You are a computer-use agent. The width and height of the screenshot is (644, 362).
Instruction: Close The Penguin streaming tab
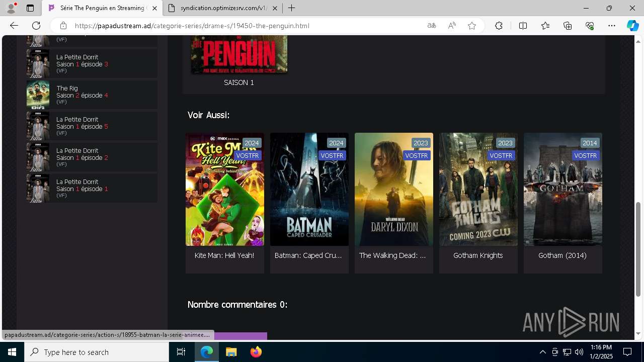(x=154, y=8)
